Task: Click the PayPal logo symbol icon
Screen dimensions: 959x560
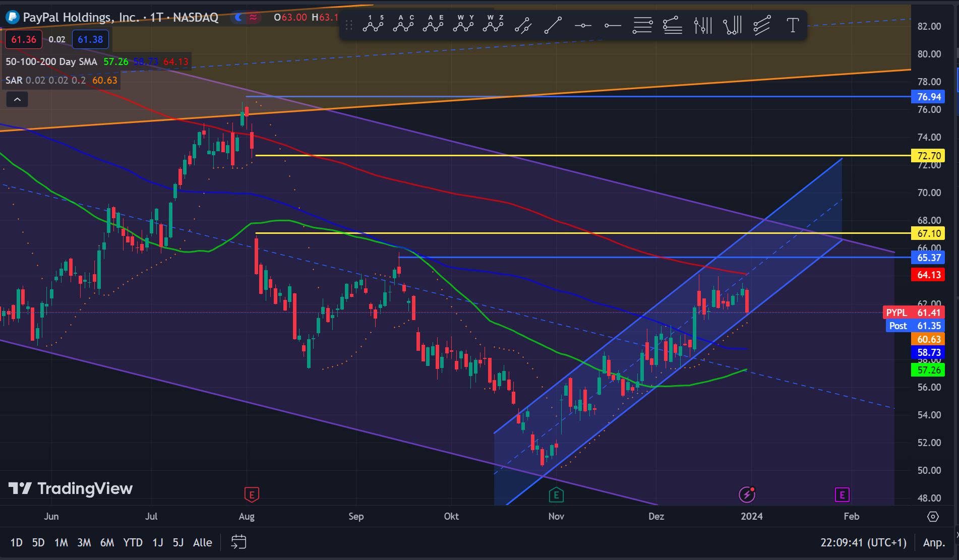Action: [12, 18]
